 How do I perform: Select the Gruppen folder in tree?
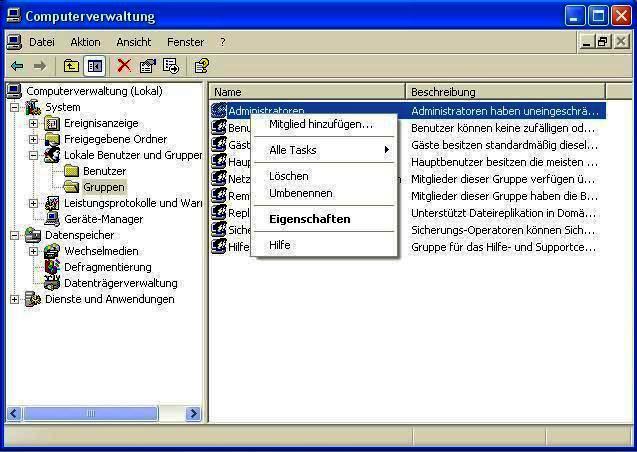(x=104, y=187)
